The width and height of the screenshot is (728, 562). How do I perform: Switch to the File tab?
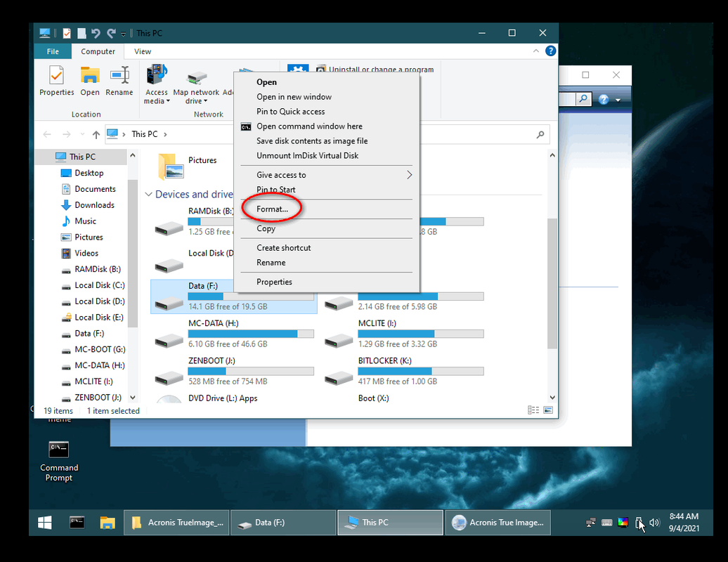[x=53, y=51]
